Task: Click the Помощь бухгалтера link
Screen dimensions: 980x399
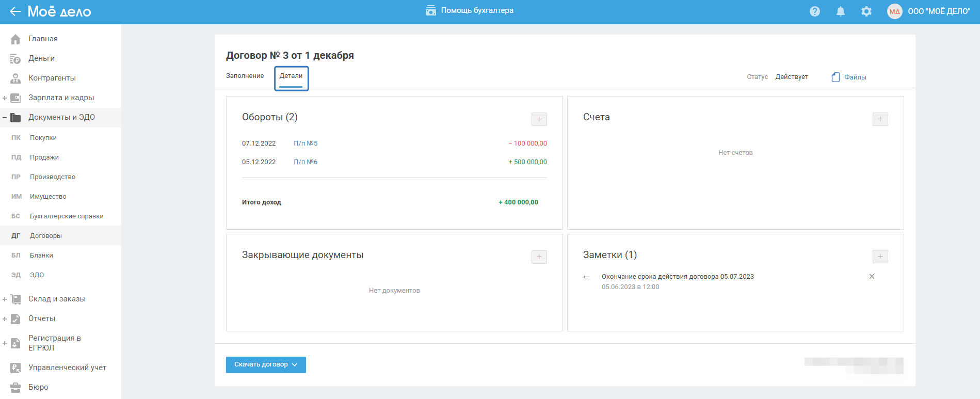Action: click(477, 10)
